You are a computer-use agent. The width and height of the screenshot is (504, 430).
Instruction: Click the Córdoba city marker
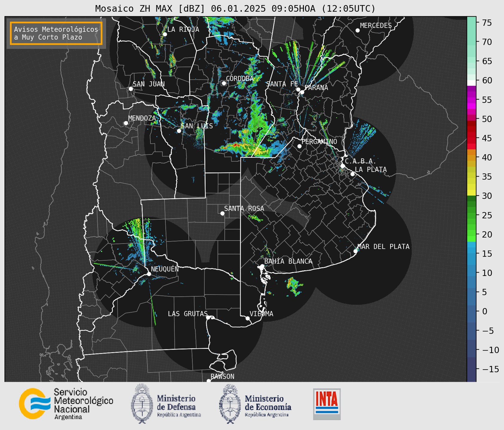224,83
